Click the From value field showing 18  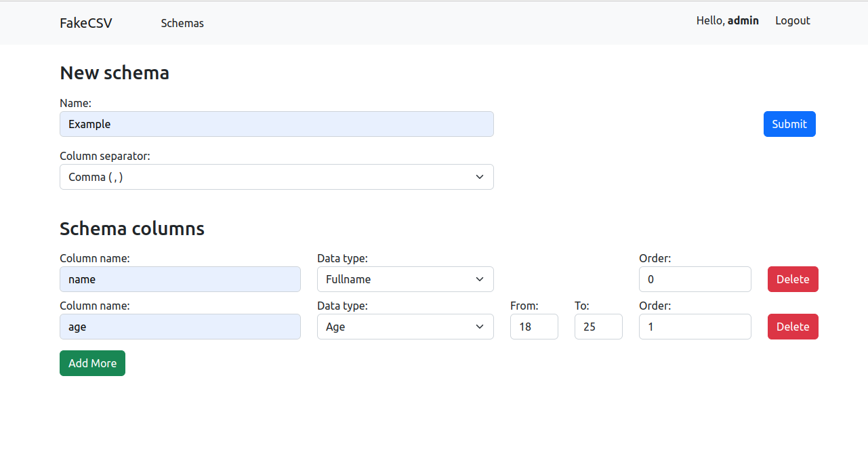pyautogui.click(x=534, y=327)
